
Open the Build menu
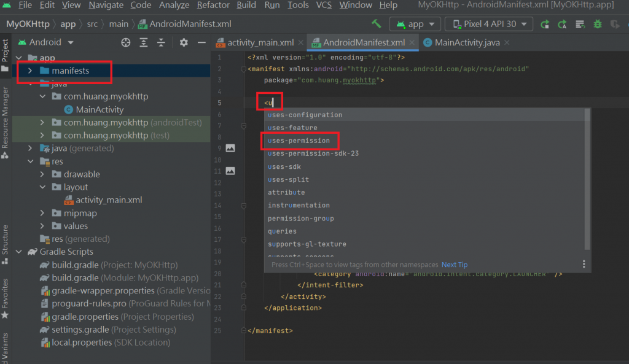[x=246, y=5]
